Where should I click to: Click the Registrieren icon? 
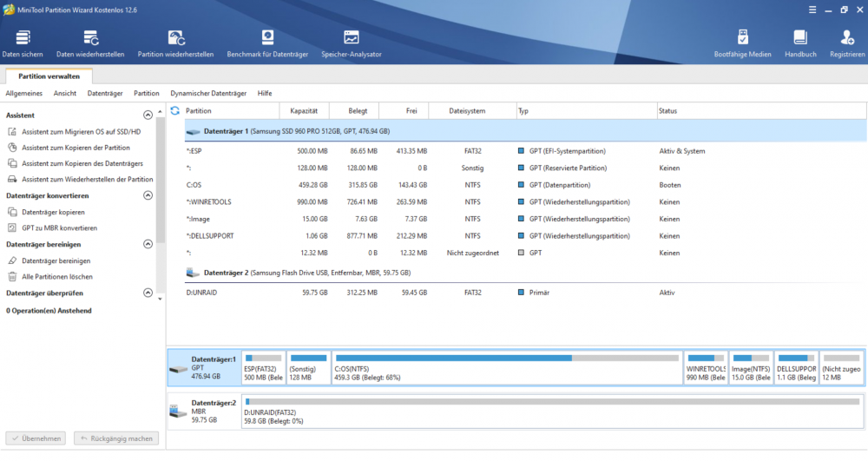coord(847,37)
